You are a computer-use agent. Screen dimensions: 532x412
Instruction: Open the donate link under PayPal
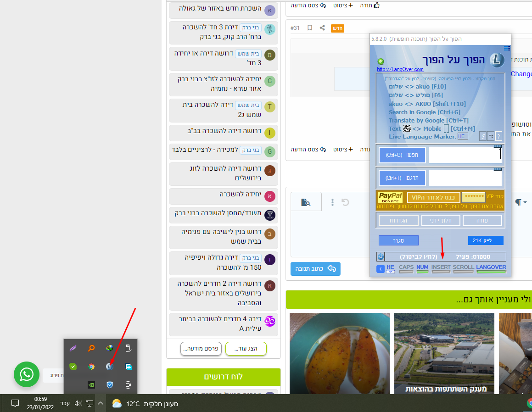pyautogui.click(x=440, y=206)
